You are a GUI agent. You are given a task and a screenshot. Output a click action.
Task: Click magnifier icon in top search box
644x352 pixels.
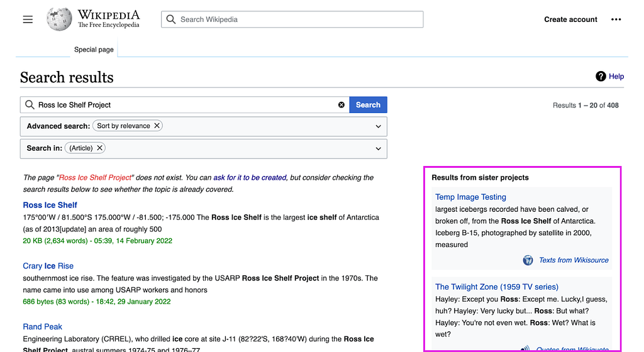(171, 19)
